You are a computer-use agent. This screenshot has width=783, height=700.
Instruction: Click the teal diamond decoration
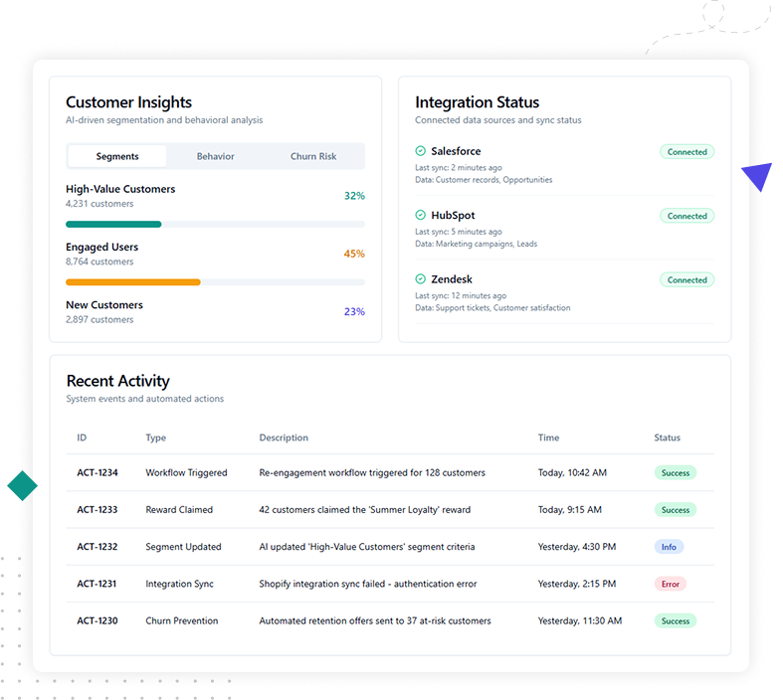point(22,485)
